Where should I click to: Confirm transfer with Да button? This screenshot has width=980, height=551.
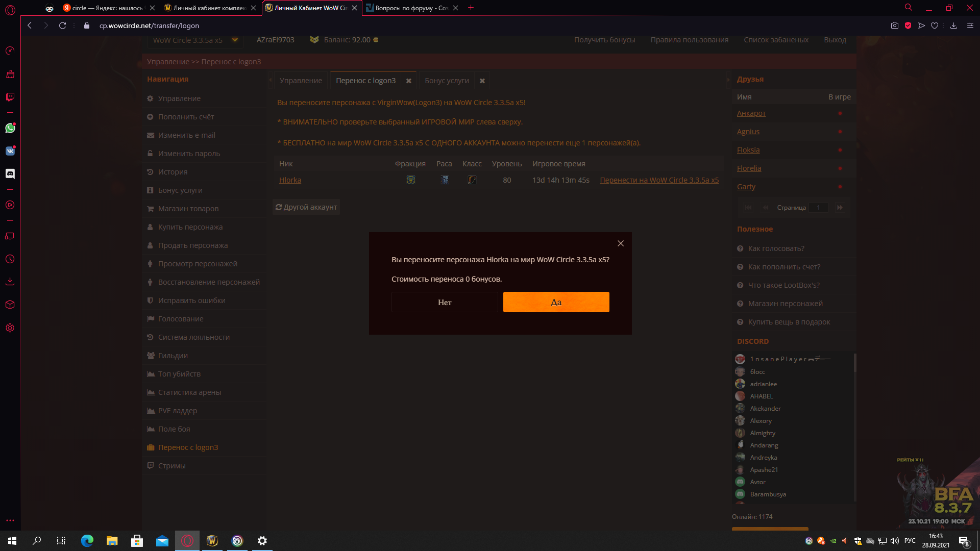pos(556,302)
